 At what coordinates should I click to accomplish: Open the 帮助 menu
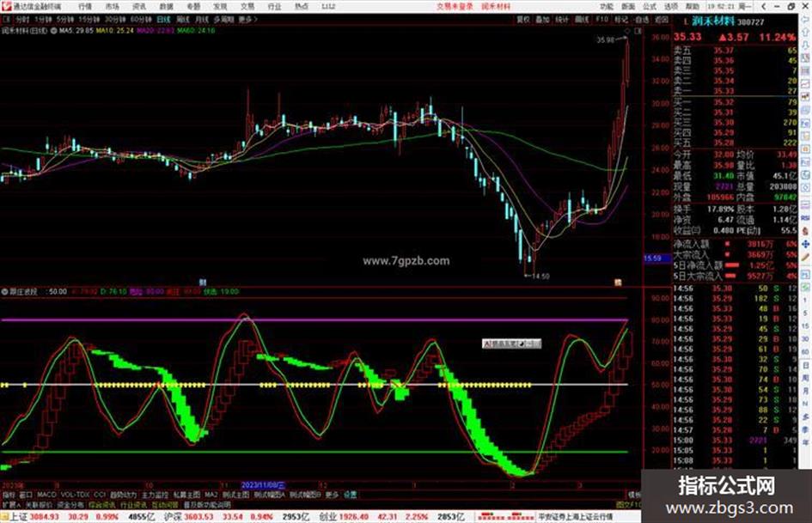point(693,6)
